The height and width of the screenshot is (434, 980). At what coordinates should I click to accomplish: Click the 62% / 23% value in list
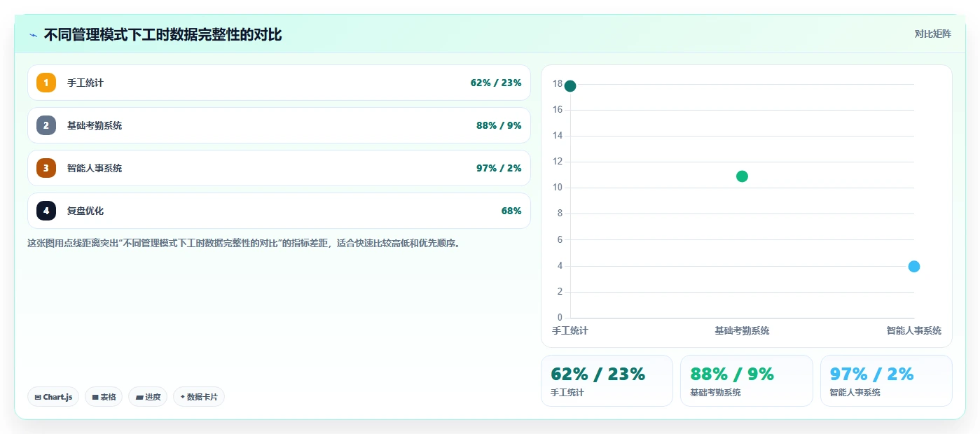coord(496,83)
